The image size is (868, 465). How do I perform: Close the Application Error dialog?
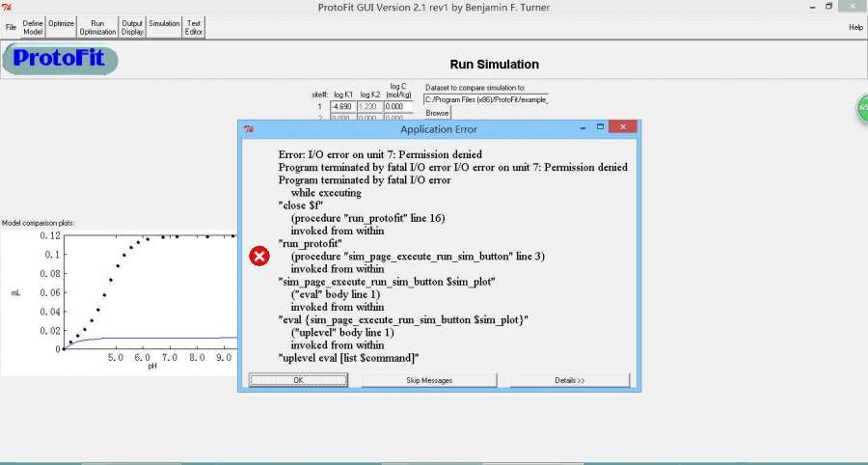623,126
